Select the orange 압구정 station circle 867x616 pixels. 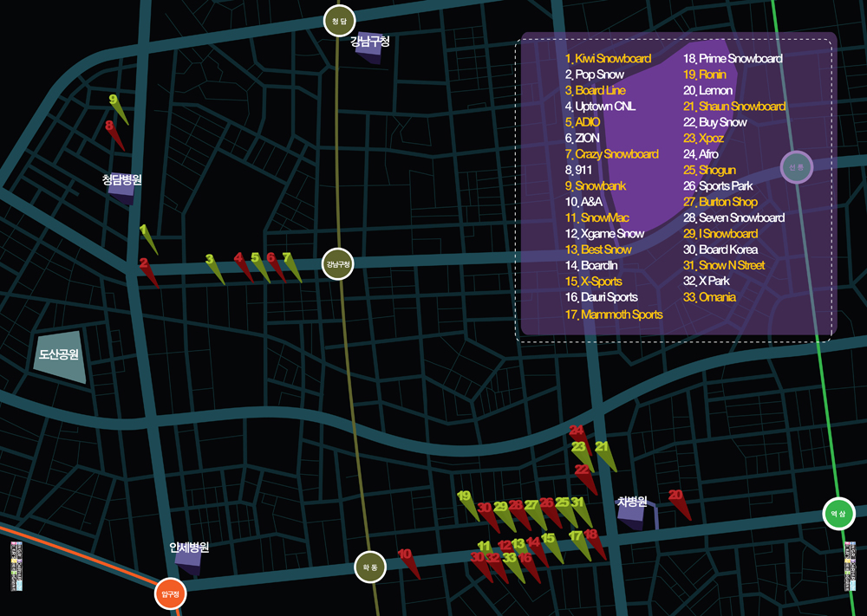(170, 593)
